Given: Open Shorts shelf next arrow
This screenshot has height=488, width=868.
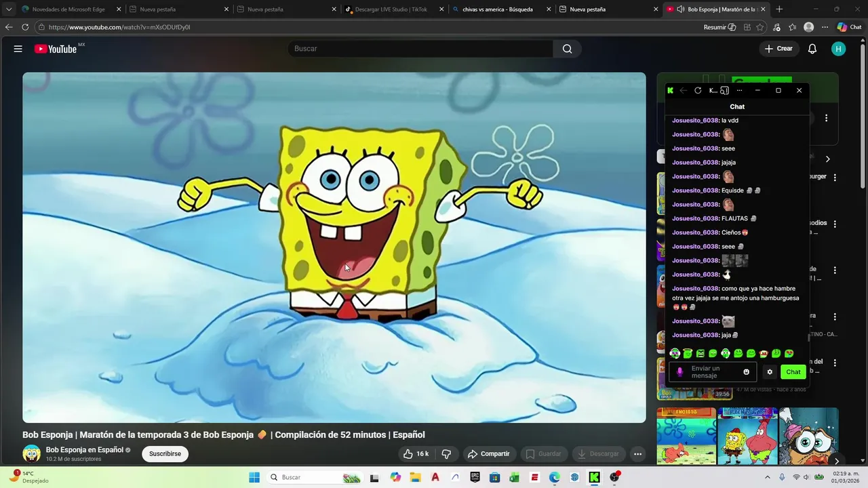Looking at the screenshot, I should pos(836,461).
